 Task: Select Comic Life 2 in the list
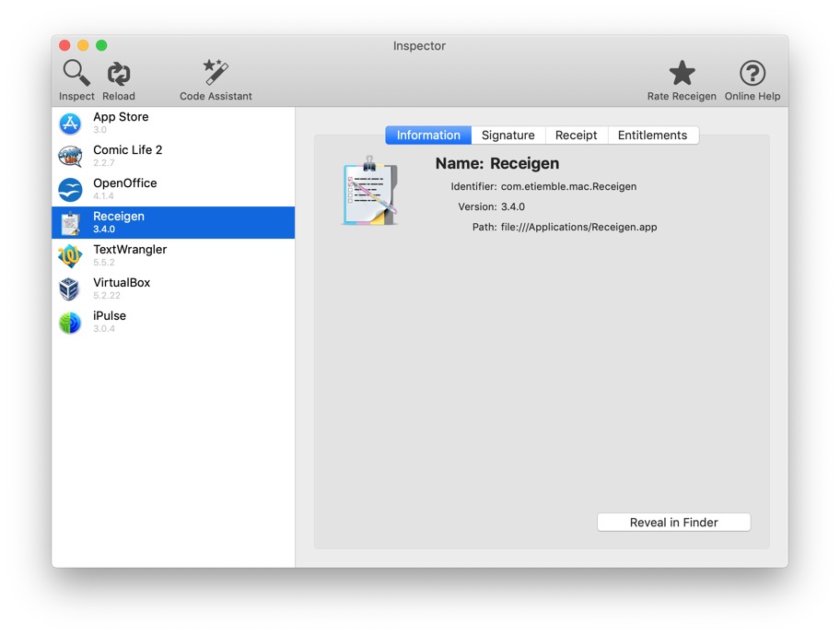click(x=173, y=156)
